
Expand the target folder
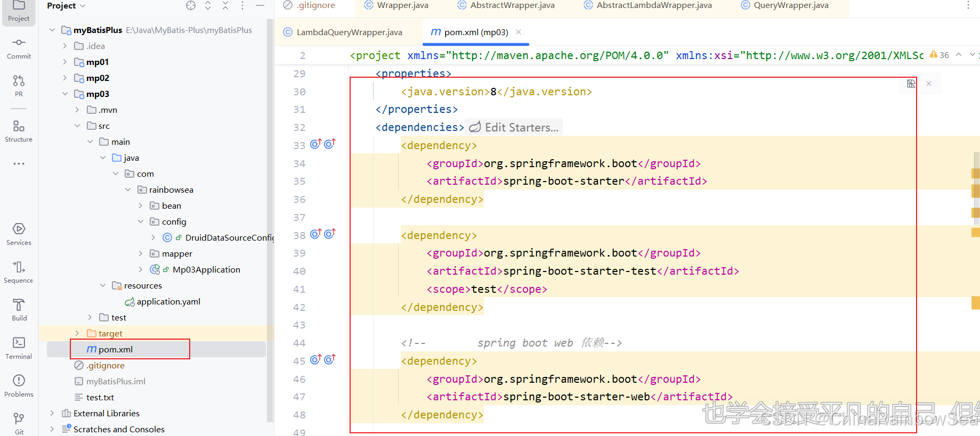tap(77, 333)
